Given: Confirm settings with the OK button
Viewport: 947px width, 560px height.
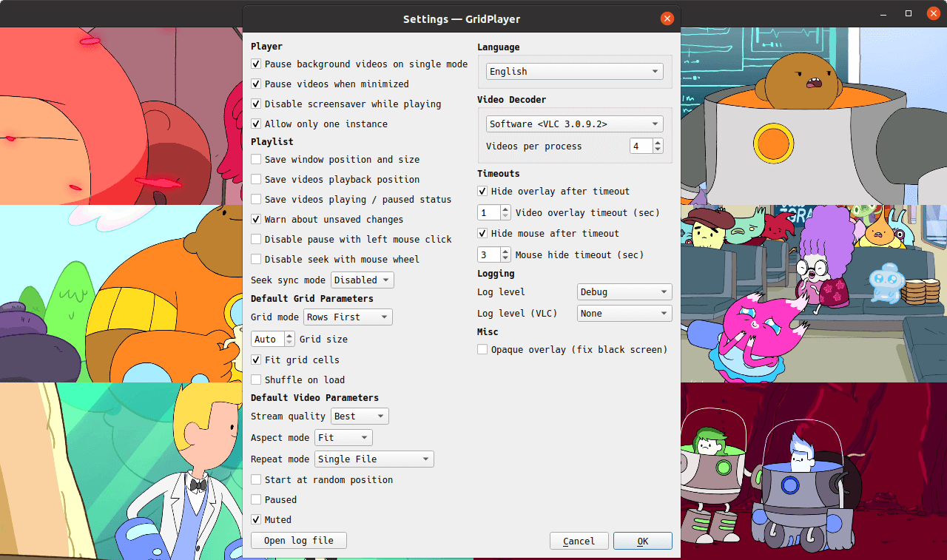Looking at the screenshot, I should point(643,542).
